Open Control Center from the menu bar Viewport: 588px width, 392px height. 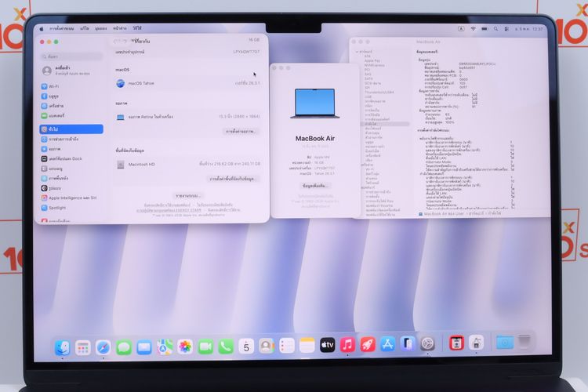click(506, 29)
